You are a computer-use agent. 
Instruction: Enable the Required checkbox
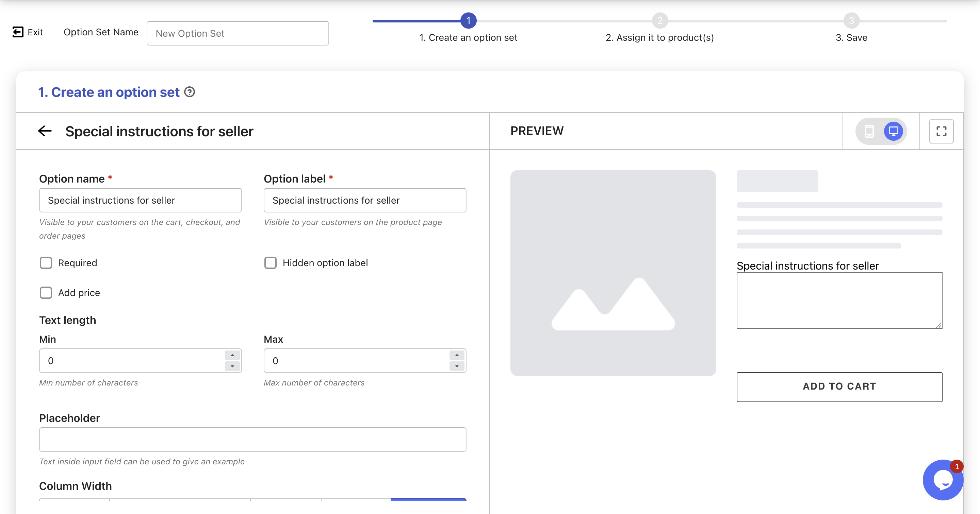tap(46, 263)
